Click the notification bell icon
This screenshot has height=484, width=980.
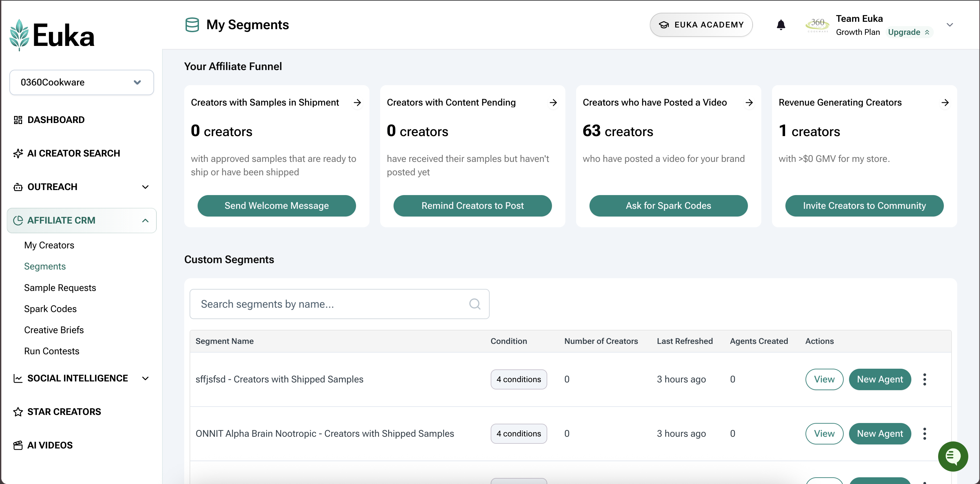tap(781, 25)
